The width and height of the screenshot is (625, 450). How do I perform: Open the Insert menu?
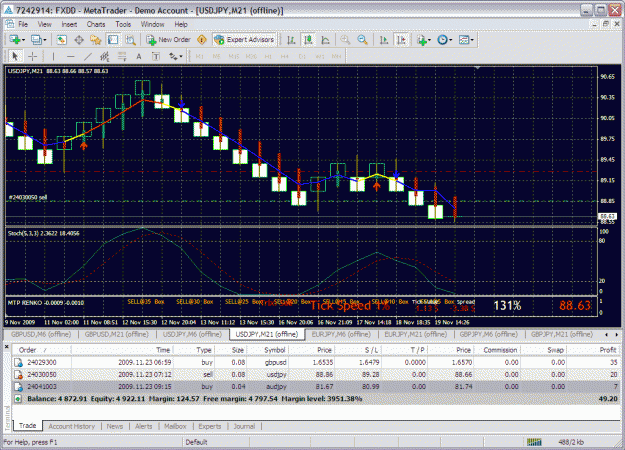tap(69, 24)
